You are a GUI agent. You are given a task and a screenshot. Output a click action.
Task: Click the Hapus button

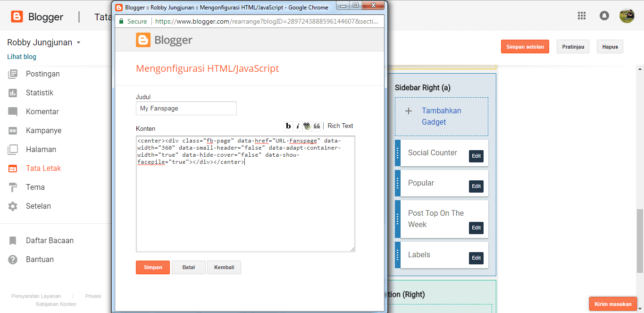(610, 47)
